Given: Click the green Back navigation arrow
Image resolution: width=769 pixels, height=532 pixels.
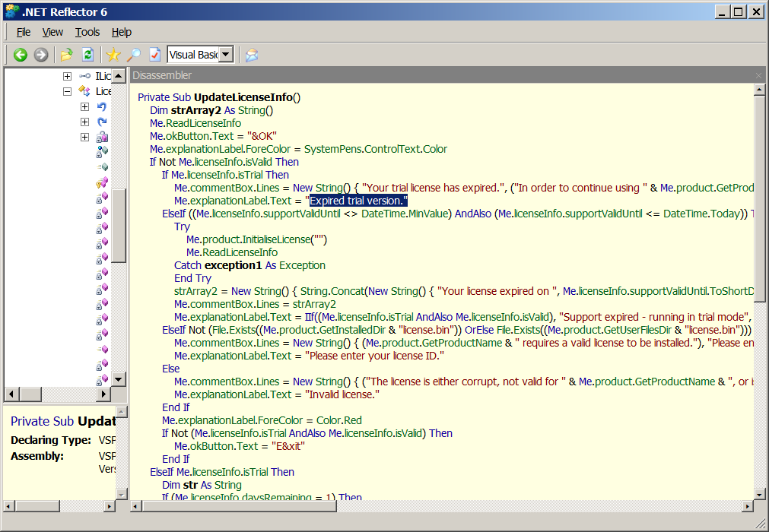Looking at the screenshot, I should point(21,55).
